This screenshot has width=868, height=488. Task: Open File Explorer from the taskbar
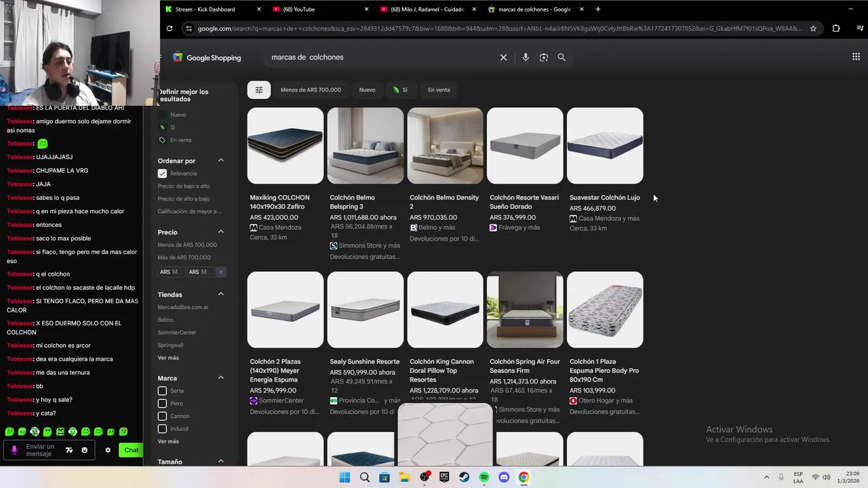pyautogui.click(x=404, y=477)
